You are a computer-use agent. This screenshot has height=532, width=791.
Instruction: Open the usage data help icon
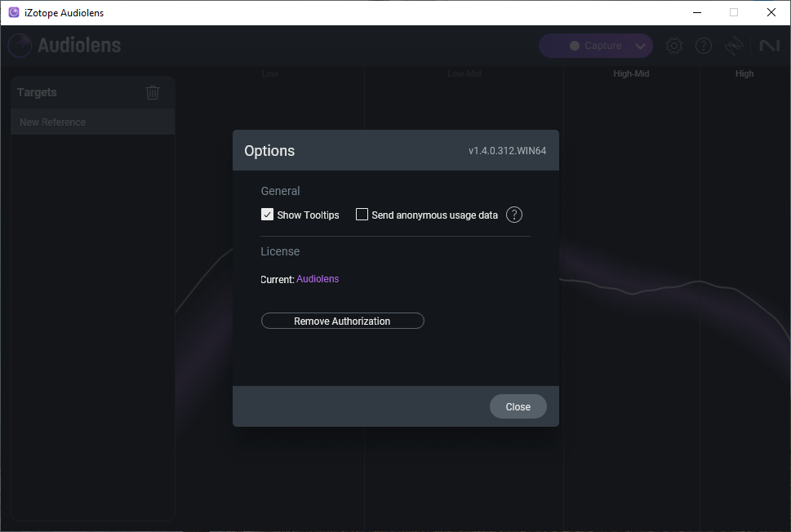514,215
